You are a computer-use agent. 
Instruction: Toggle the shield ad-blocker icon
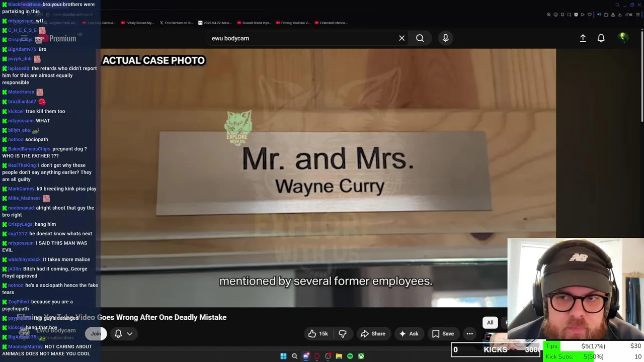(x=576, y=15)
